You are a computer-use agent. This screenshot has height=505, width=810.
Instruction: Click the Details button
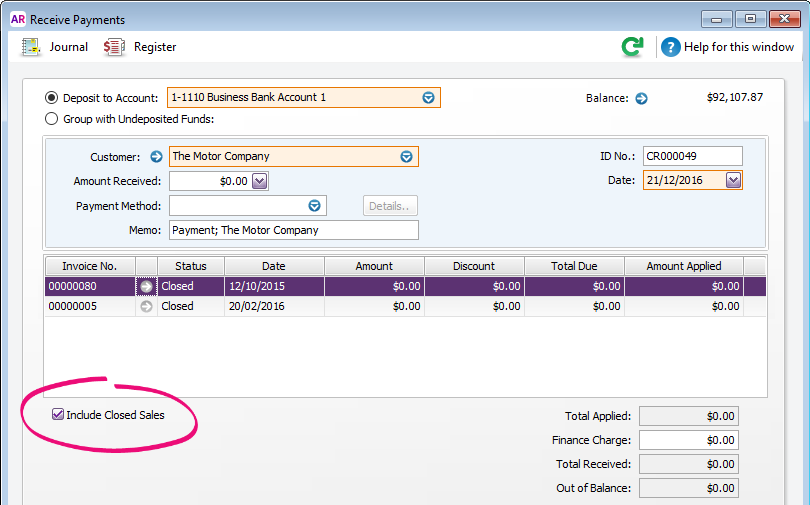pyautogui.click(x=389, y=206)
